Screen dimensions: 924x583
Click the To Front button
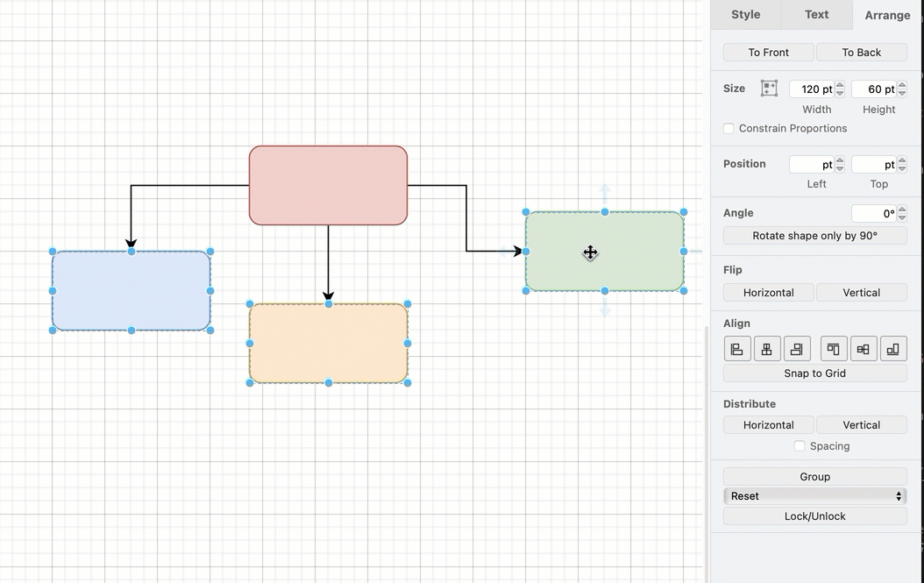pos(767,52)
